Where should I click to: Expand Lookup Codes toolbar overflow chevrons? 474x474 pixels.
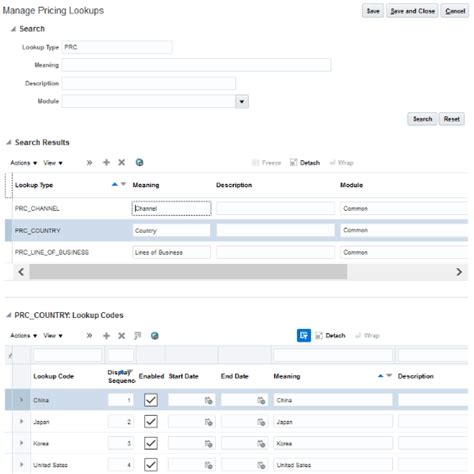pos(89,336)
